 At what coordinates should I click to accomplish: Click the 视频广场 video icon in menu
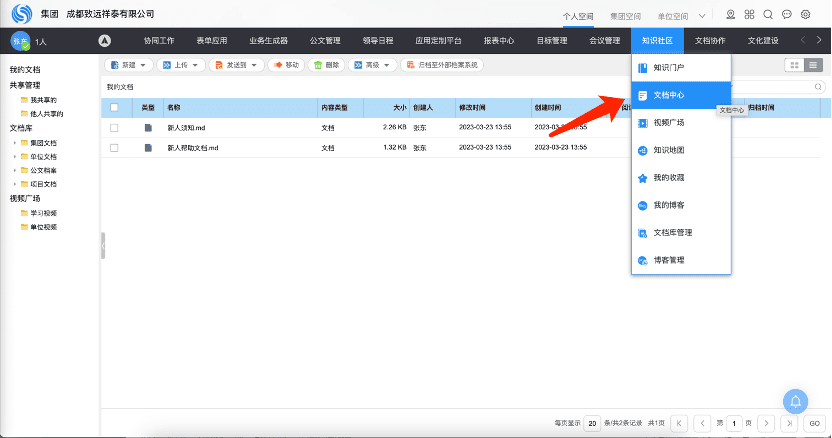click(643, 123)
